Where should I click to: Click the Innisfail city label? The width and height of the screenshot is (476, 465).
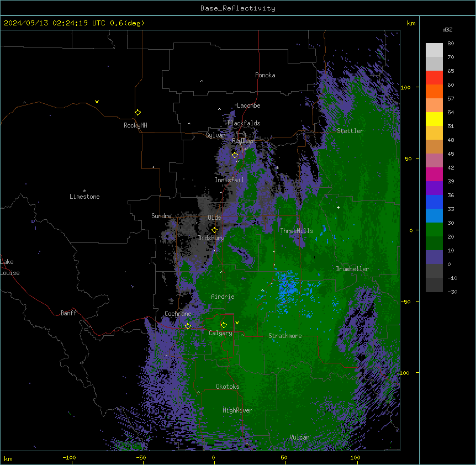click(x=229, y=180)
